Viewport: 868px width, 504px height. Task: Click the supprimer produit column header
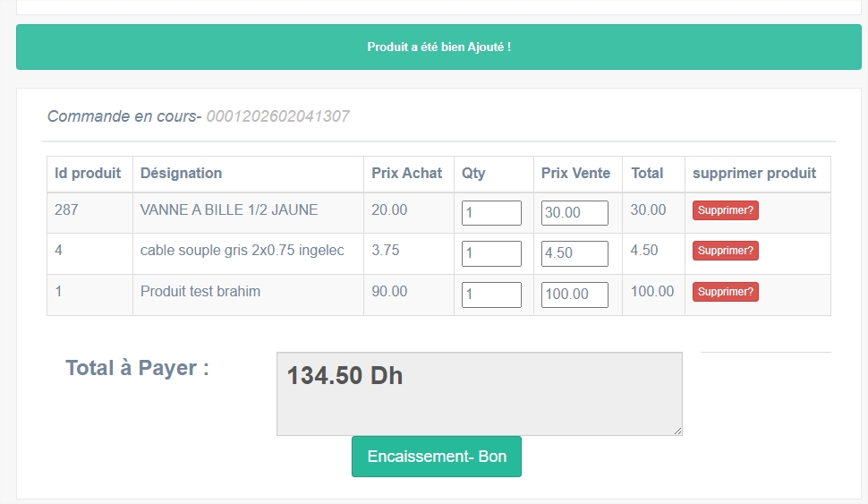click(754, 173)
